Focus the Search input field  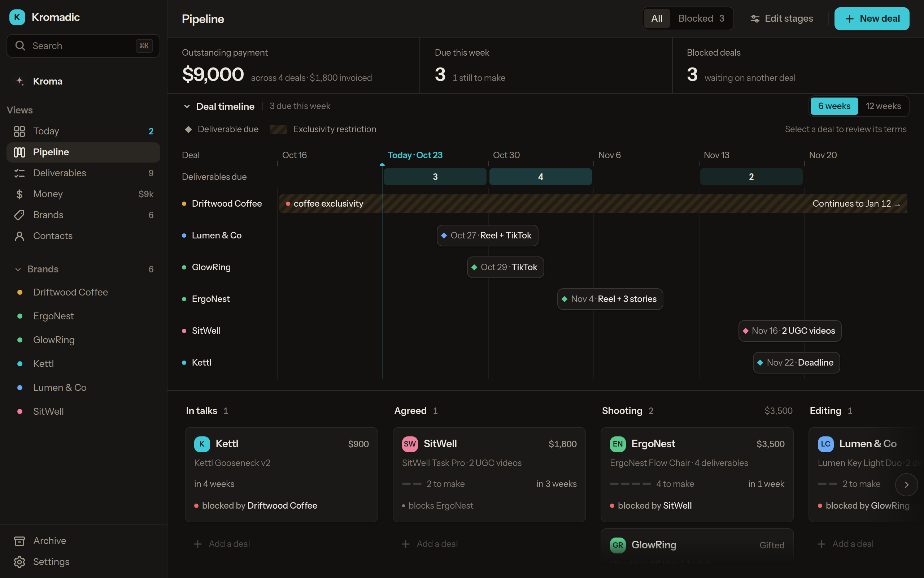tap(83, 46)
